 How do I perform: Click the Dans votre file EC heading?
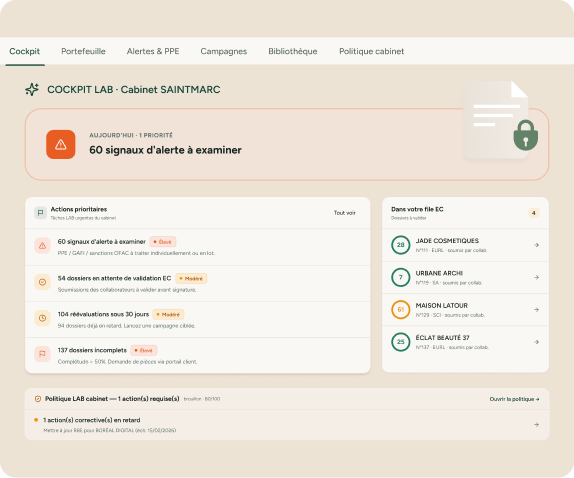tap(417, 209)
